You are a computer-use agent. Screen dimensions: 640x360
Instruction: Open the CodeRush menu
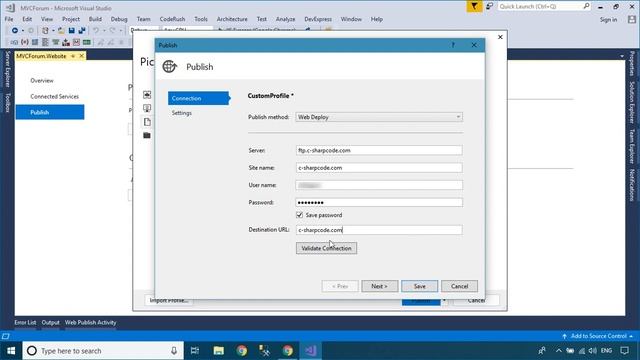click(172, 19)
